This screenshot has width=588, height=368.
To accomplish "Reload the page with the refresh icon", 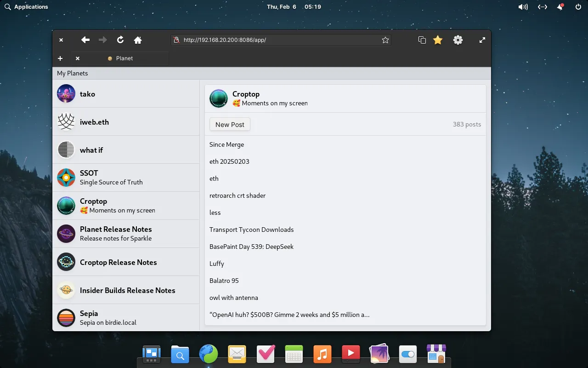I will click(x=120, y=40).
